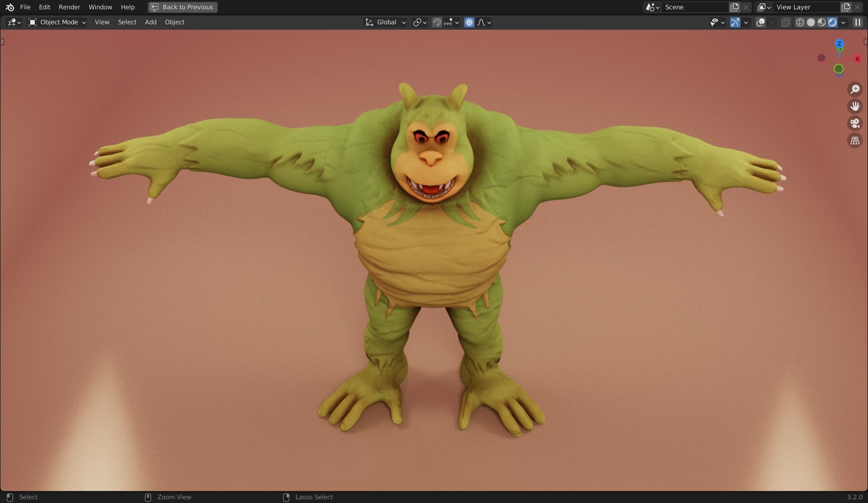This screenshot has height=503, width=868.
Task: Open the transform pivot point dropdown
Action: 420,22
